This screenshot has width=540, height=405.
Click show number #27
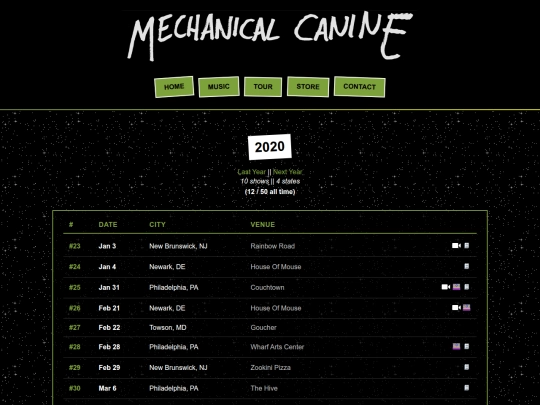(x=74, y=328)
